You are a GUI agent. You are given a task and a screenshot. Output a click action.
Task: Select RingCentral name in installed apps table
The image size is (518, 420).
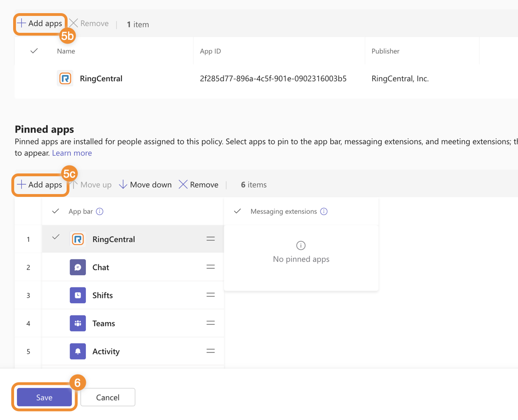click(x=101, y=79)
